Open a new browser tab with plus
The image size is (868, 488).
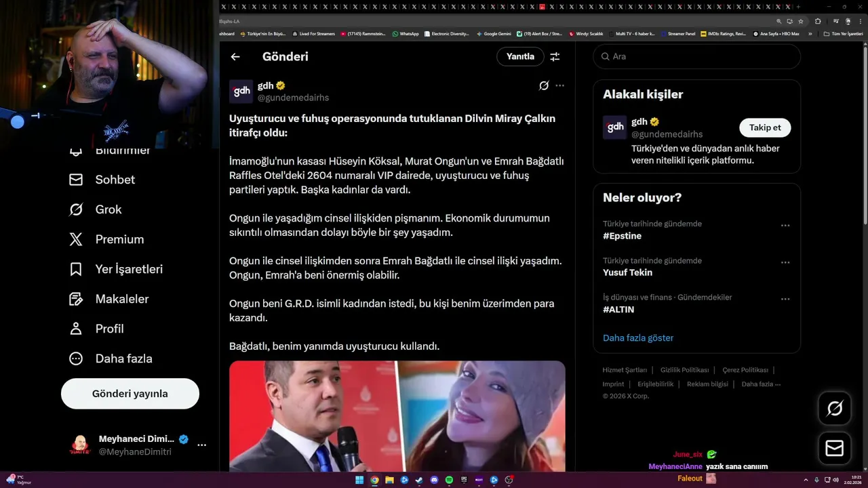click(798, 7)
